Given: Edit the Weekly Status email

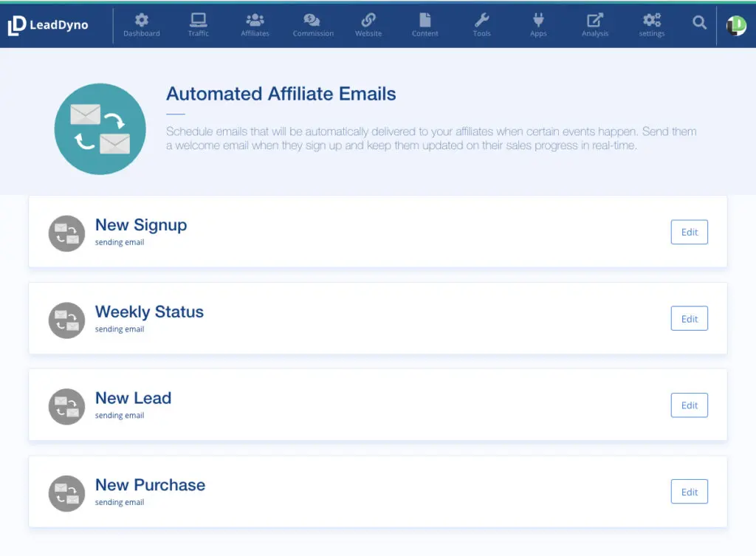Looking at the screenshot, I should click(x=689, y=319).
